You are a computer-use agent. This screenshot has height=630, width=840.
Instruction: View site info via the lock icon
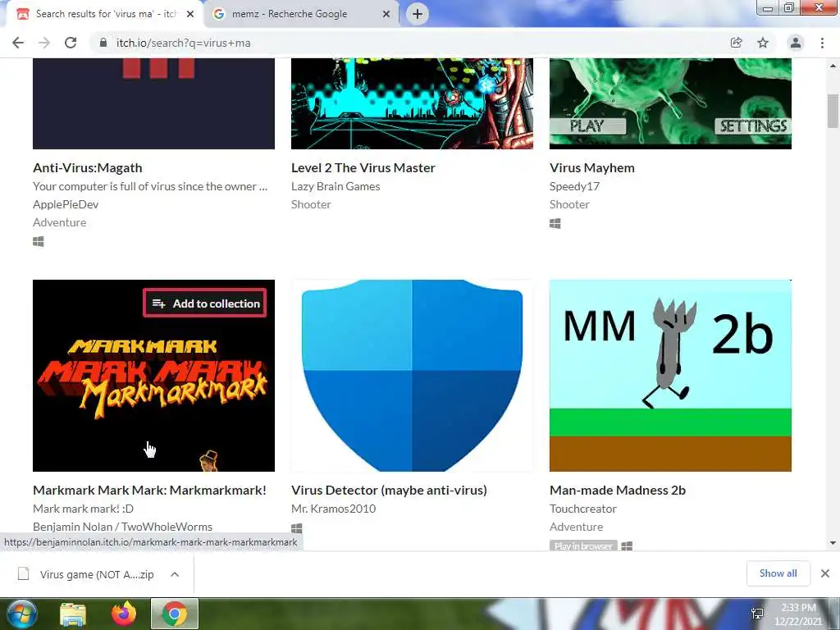pyautogui.click(x=103, y=43)
